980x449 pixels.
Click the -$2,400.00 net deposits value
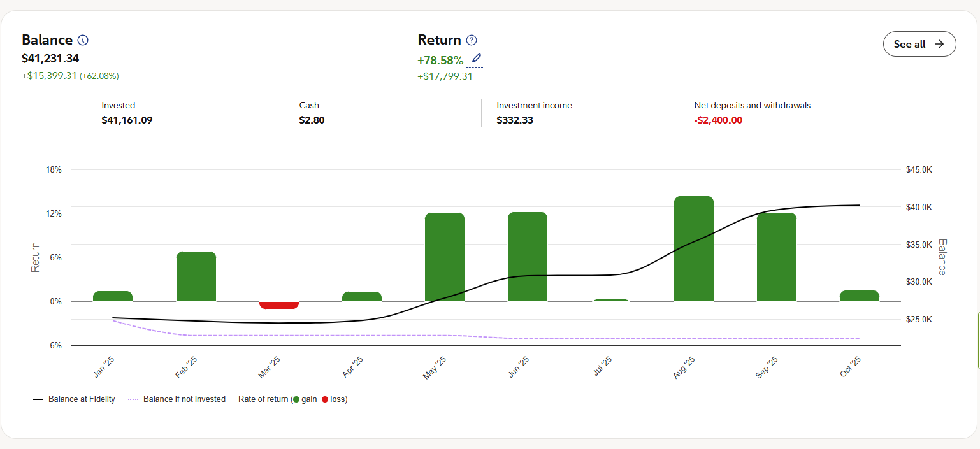(x=718, y=120)
